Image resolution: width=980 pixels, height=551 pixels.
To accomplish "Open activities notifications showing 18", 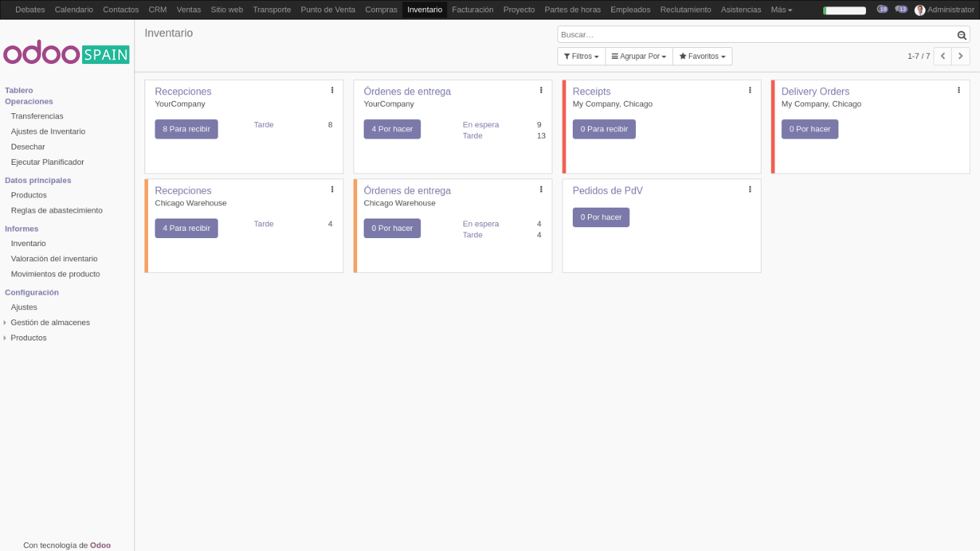I will click(x=883, y=9).
